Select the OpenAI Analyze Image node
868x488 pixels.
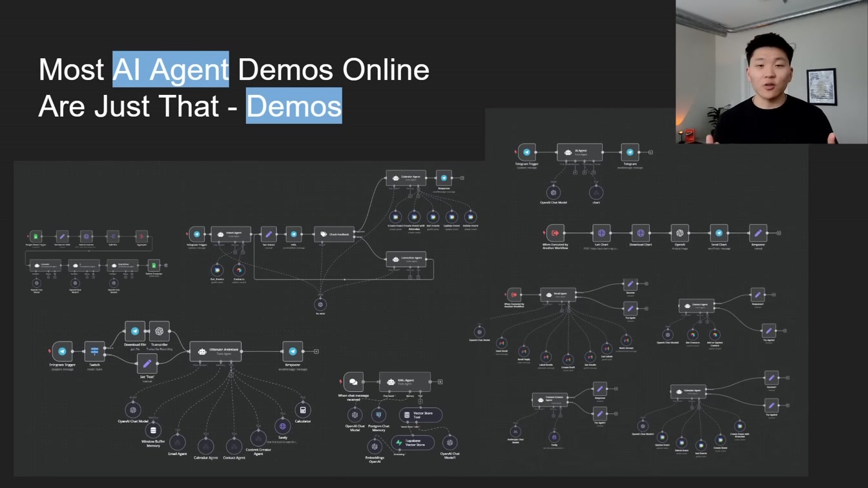tap(679, 233)
